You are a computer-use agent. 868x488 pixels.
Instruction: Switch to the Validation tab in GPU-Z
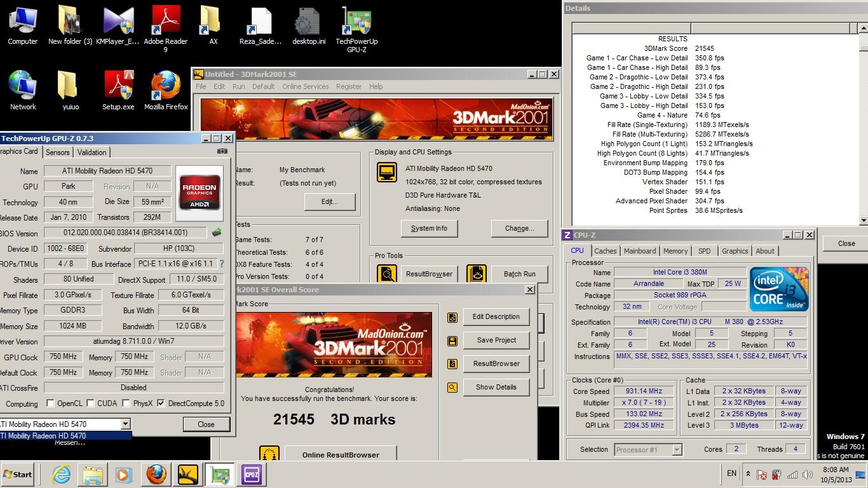(92, 152)
